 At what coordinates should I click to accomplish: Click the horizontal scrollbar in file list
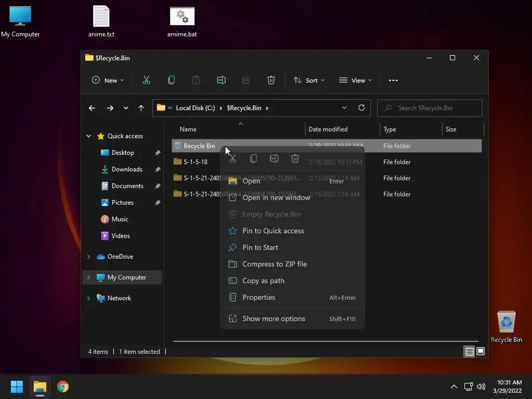pyautogui.click(x=325, y=341)
